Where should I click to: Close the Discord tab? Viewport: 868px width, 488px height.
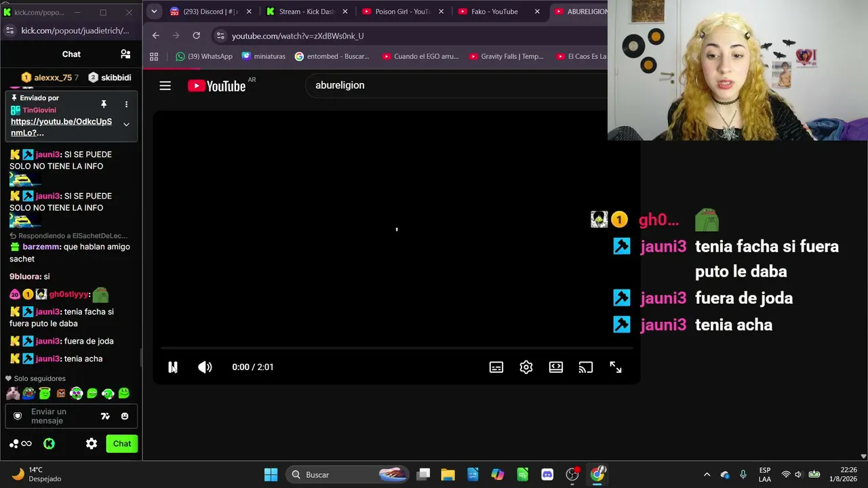point(249,12)
